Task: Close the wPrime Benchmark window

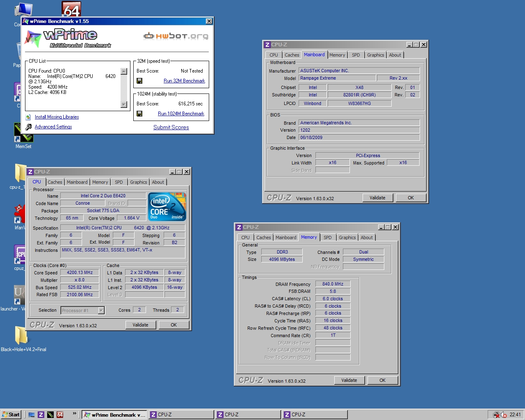Action: [209, 21]
